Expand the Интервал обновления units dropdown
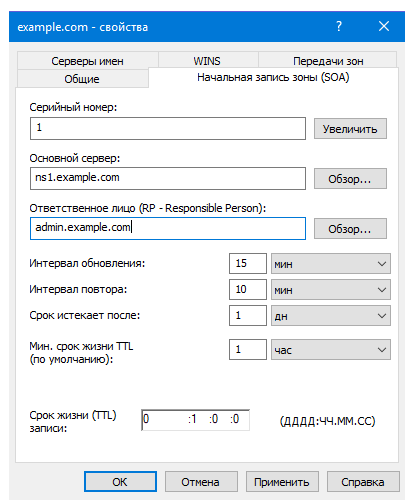This screenshot has height=500, width=408. tap(331, 264)
